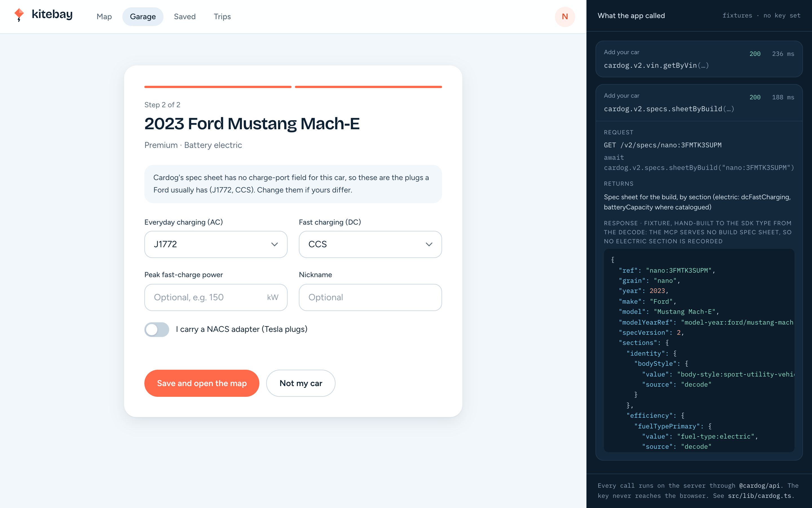Screen dimensions: 812x508
Task: Go to the Map tab
Action: click(104, 16)
